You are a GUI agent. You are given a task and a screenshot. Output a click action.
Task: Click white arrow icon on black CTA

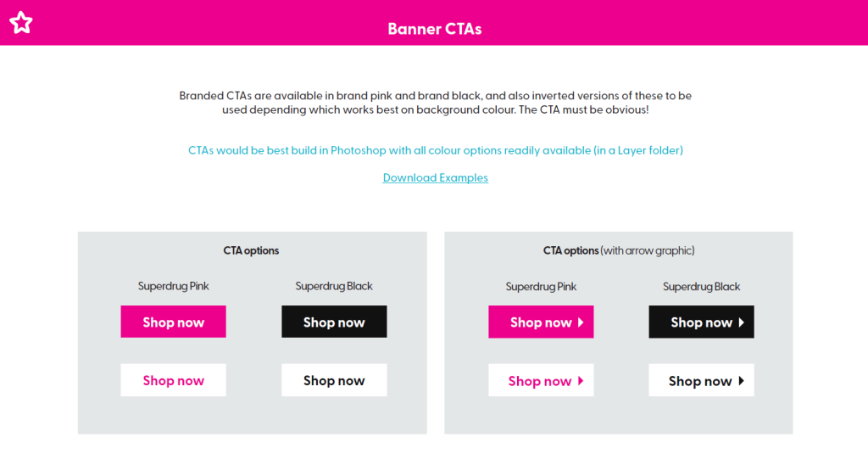click(741, 322)
